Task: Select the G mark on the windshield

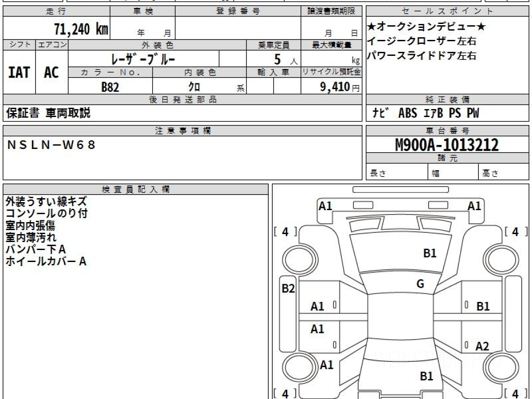Action: click(420, 284)
